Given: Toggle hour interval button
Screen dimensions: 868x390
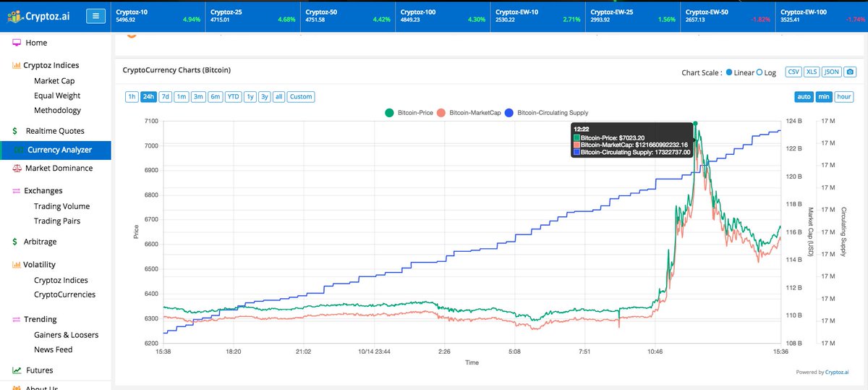Looking at the screenshot, I should click(844, 97).
